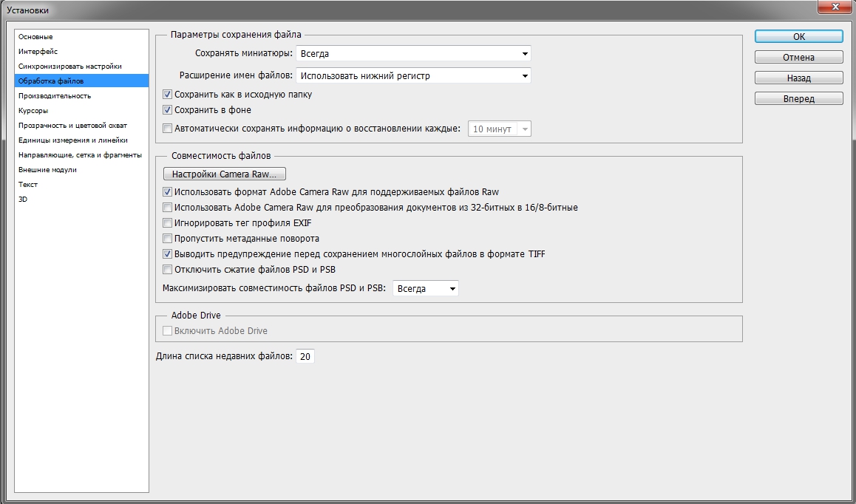Go to Синхронизировать настройки section
856x504 pixels.
point(81,66)
